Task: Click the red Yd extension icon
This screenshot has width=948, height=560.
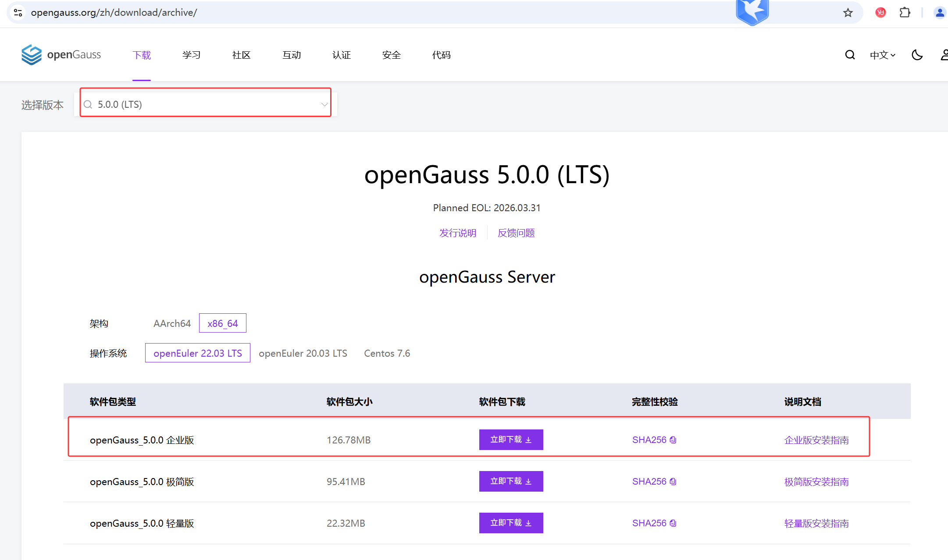Action: [x=880, y=13]
